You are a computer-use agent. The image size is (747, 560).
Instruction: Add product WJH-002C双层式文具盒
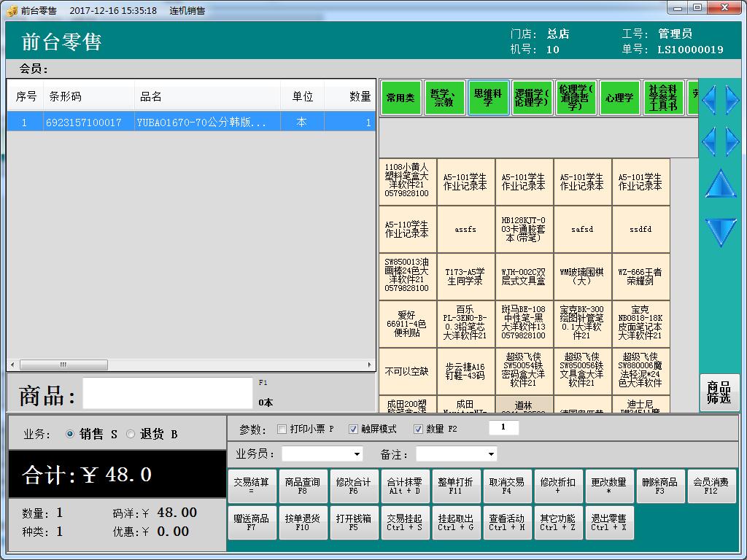(x=524, y=276)
